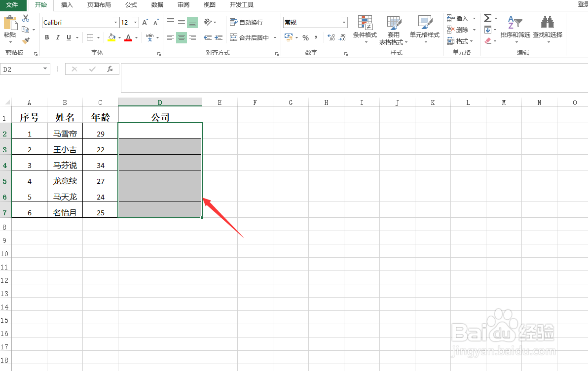Click into the formula bar
Screen dimensions: 588x371
(354, 77)
